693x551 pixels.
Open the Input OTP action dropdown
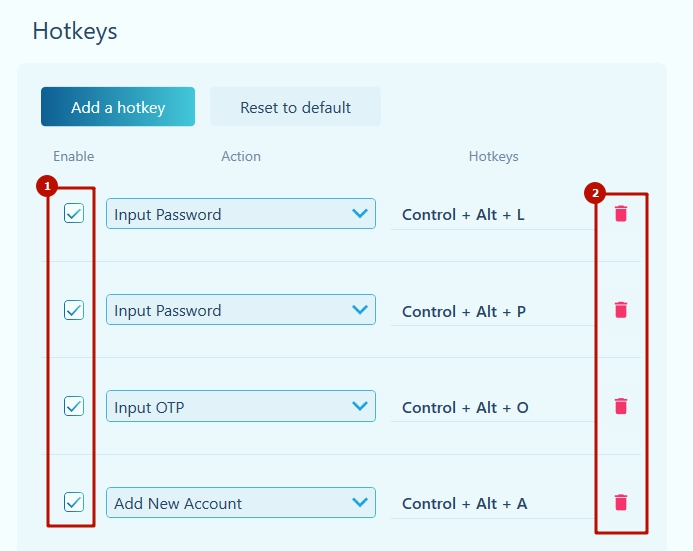pos(240,407)
